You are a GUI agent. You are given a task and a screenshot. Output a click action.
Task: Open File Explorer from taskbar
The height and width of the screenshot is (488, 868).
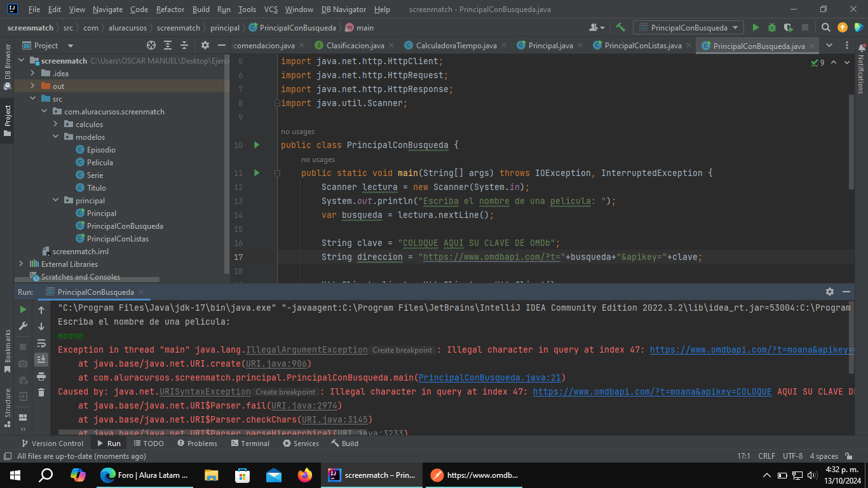pos(211,475)
